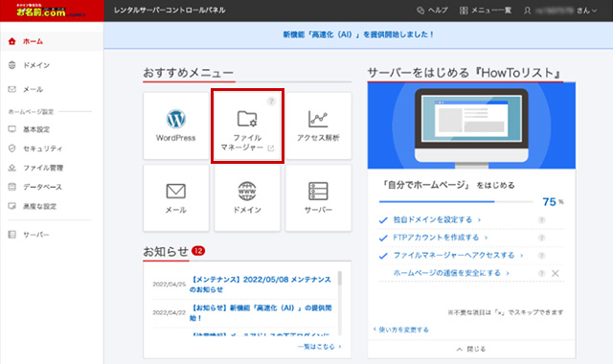Click help icon beside ホームページの通信を安全にする
This screenshot has width=613, height=364.
pyautogui.click(x=541, y=273)
